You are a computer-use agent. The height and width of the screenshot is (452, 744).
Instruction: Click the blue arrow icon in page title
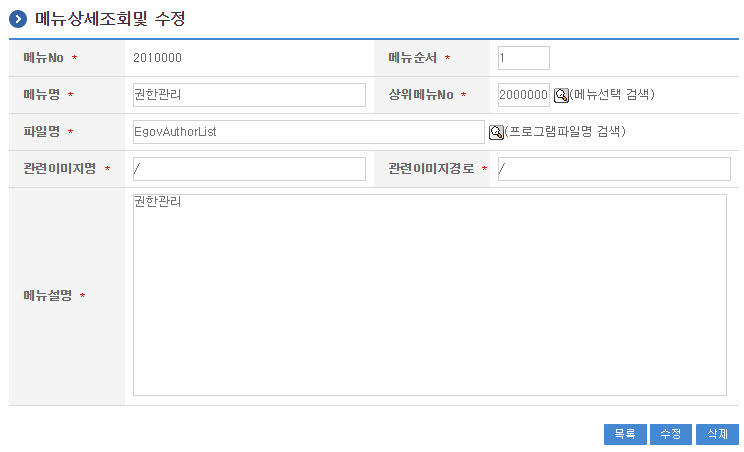(18, 19)
